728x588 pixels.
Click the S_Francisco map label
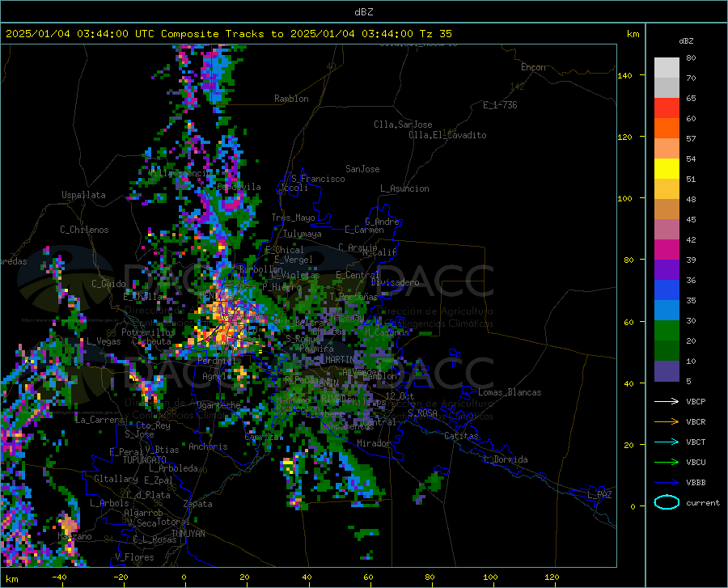[x=318, y=179]
